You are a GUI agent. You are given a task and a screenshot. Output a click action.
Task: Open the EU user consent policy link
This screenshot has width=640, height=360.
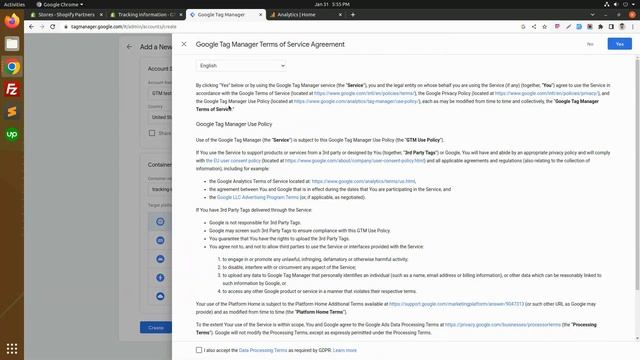pyautogui.click(x=233, y=161)
